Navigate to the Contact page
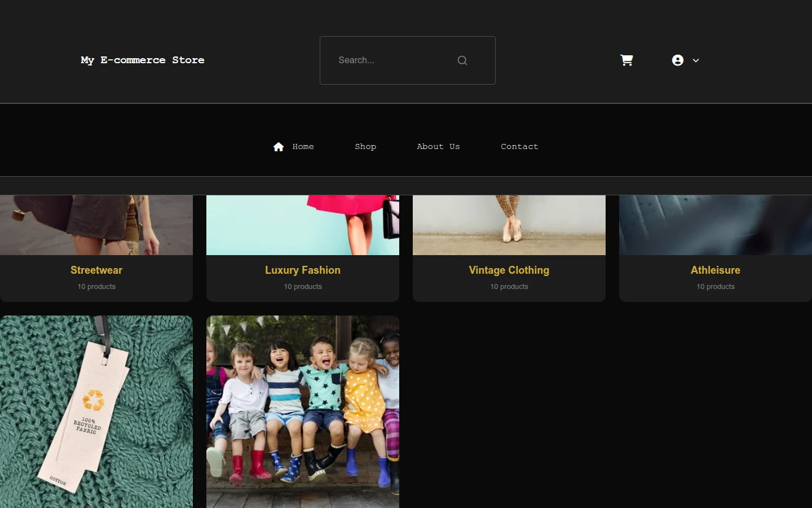This screenshot has height=508, width=812. click(519, 147)
